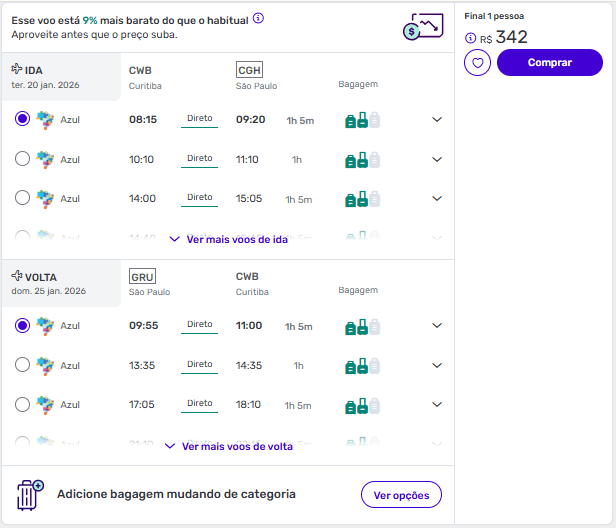The image size is (616, 528).
Task: Expand details of 08:15 outbound flight
Action: 436,120
